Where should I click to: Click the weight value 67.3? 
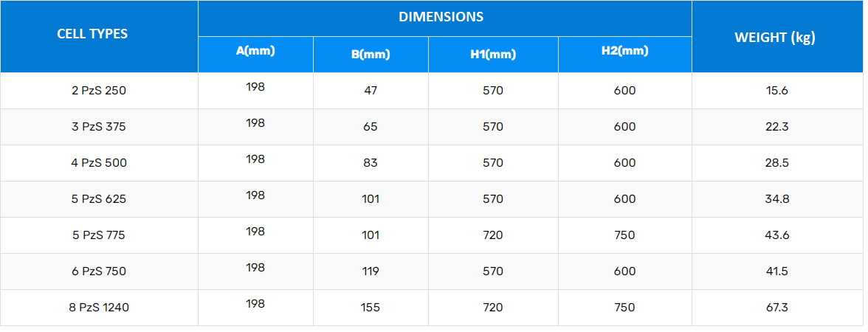(x=776, y=308)
